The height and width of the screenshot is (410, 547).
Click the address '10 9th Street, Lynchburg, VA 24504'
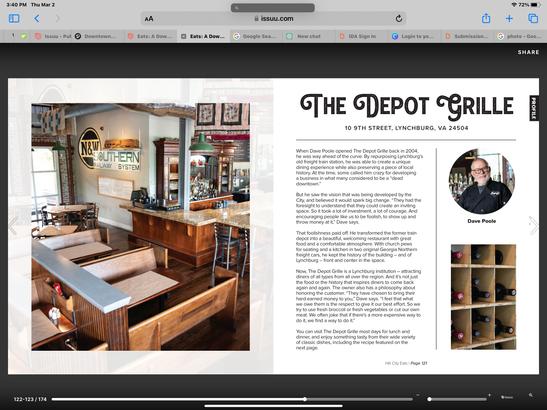click(x=406, y=128)
